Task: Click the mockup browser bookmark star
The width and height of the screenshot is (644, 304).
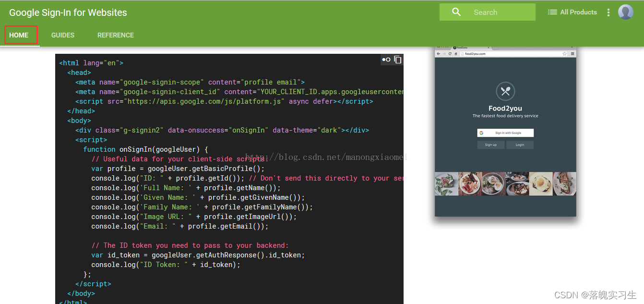Action: [x=564, y=54]
